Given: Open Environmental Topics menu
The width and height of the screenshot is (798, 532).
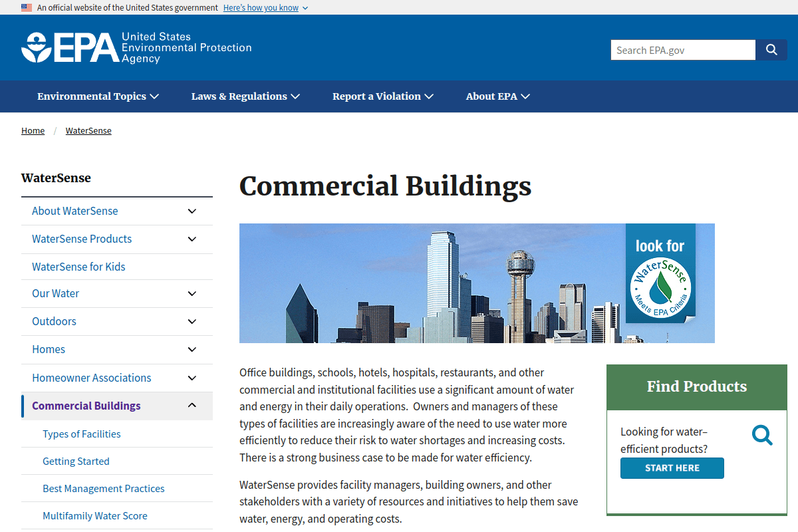Looking at the screenshot, I should tap(98, 96).
